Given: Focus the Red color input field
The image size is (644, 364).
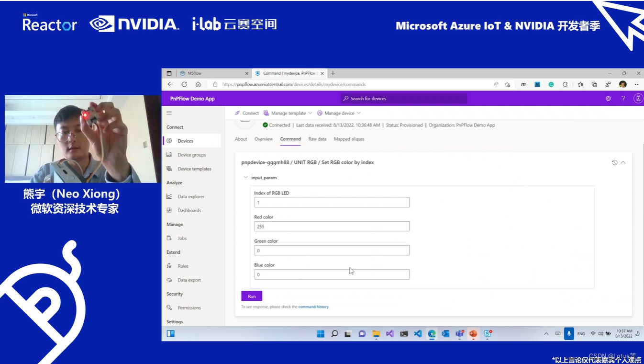Looking at the screenshot, I should point(332,226).
